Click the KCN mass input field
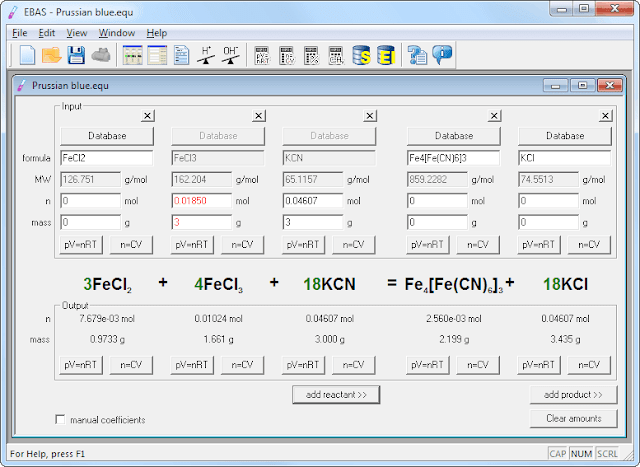The height and width of the screenshot is (467, 640). tap(313, 222)
